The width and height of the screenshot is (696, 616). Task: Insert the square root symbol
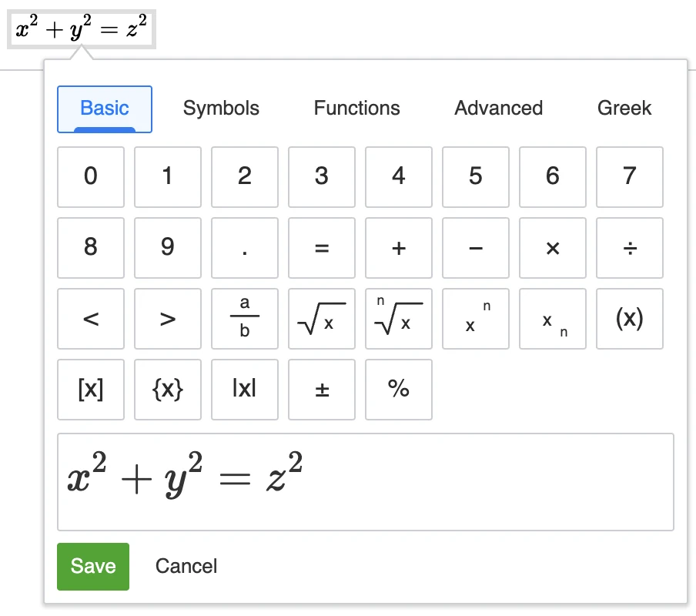[321, 319]
